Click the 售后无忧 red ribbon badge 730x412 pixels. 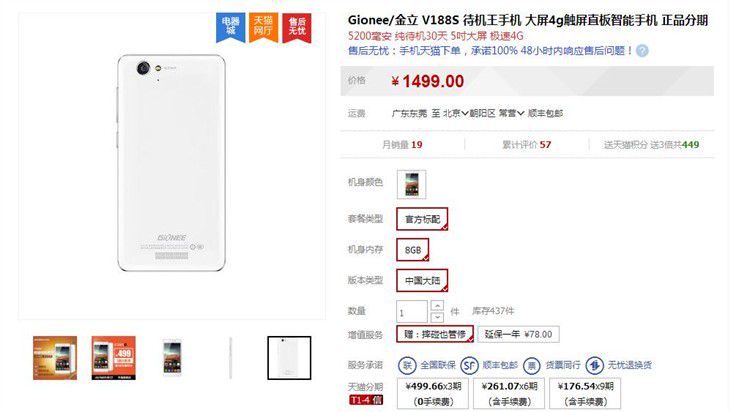tap(297, 27)
